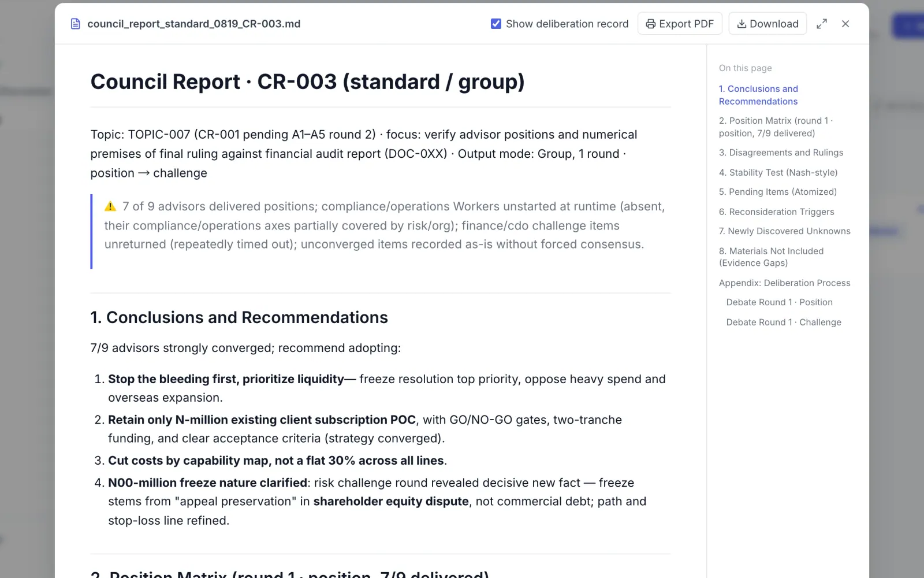Select Debate Round 1 · Challenge sub-item
Screen dimensions: 924x578
[784, 322]
